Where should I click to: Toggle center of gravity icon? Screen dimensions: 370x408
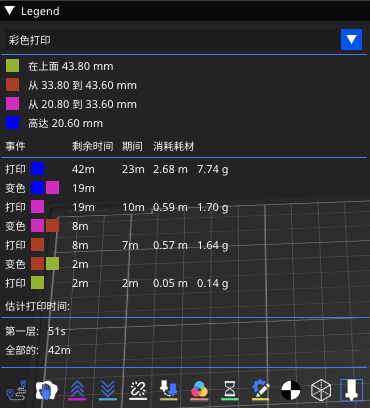click(x=291, y=390)
